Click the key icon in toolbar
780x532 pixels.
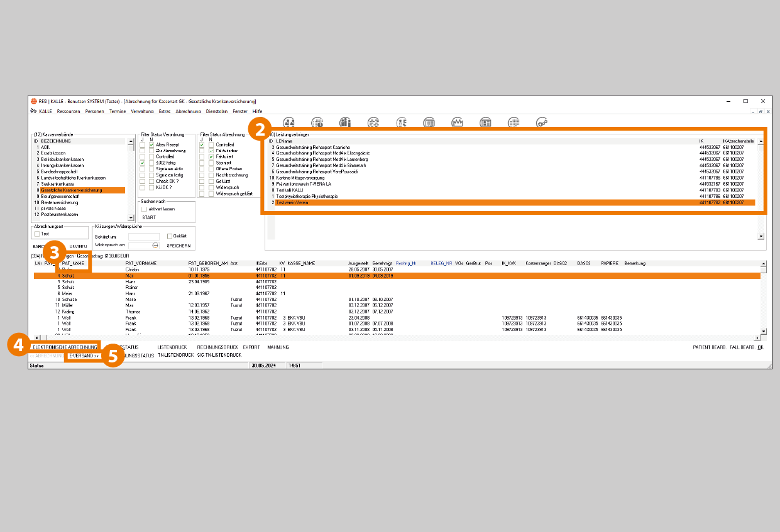pos(542,122)
